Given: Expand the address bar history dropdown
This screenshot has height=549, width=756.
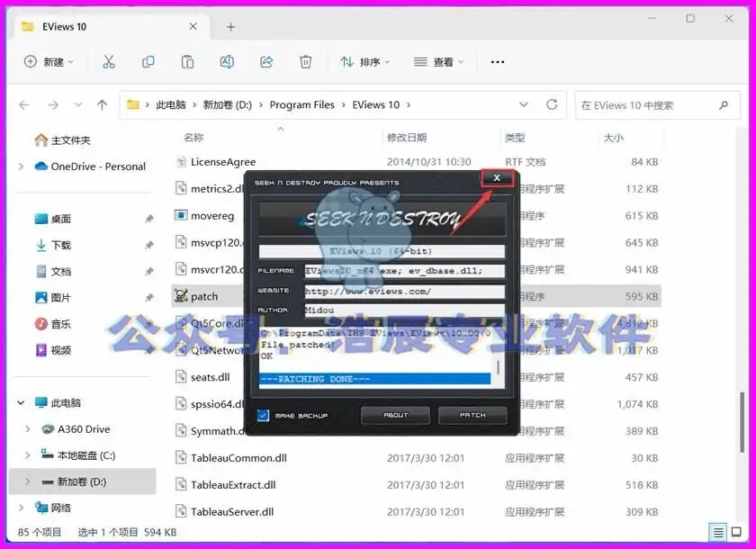Looking at the screenshot, I should (x=523, y=104).
